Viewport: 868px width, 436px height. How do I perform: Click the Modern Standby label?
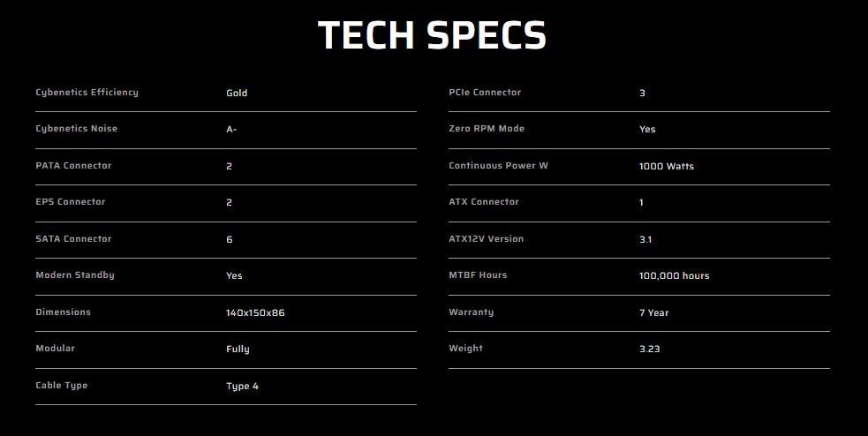(75, 275)
